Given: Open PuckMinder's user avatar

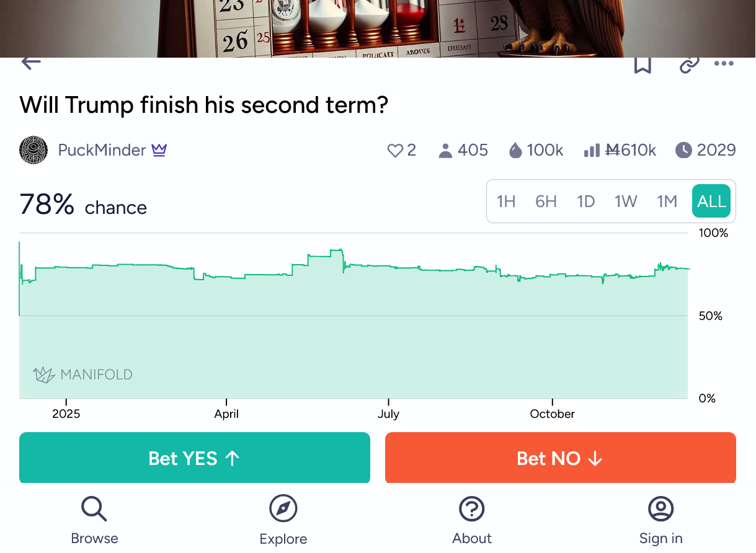Looking at the screenshot, I should click(x=33, y=150).
